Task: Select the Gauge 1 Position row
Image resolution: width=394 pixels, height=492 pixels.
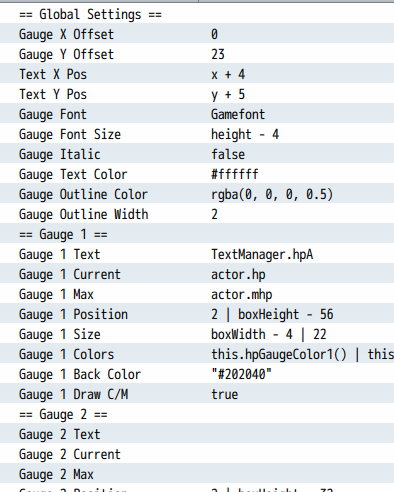Action: click(x=197, y=314)
